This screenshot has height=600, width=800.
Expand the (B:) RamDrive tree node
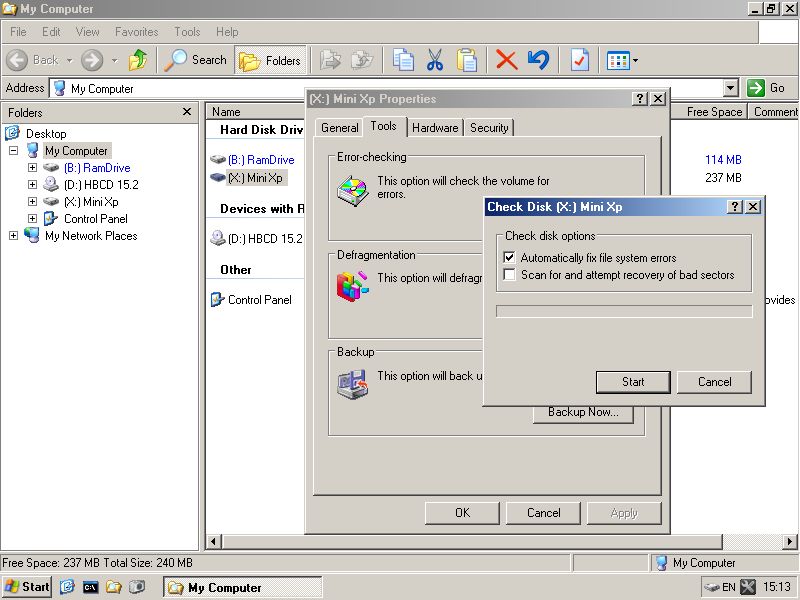[32, 168]
